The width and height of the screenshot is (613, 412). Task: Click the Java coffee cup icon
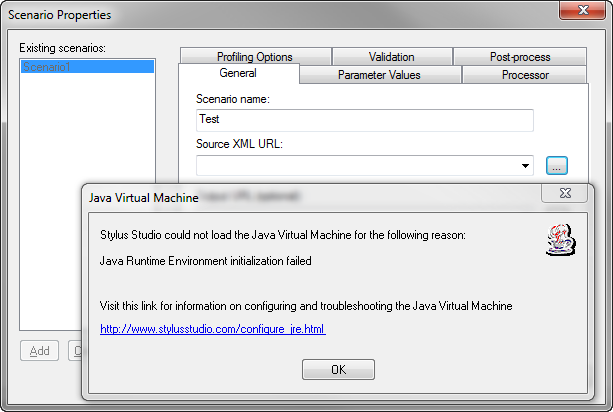click(558, 241)
